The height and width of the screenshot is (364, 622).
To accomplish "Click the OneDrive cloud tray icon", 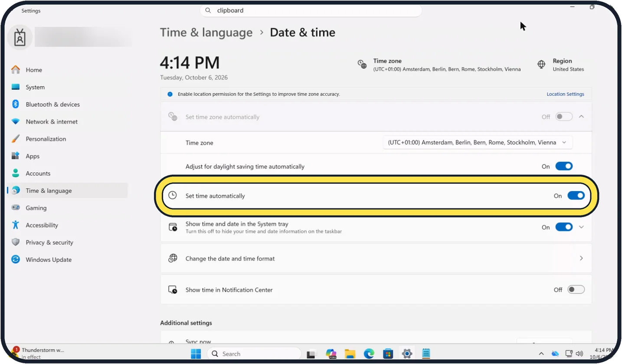I will tap(556, 354).
